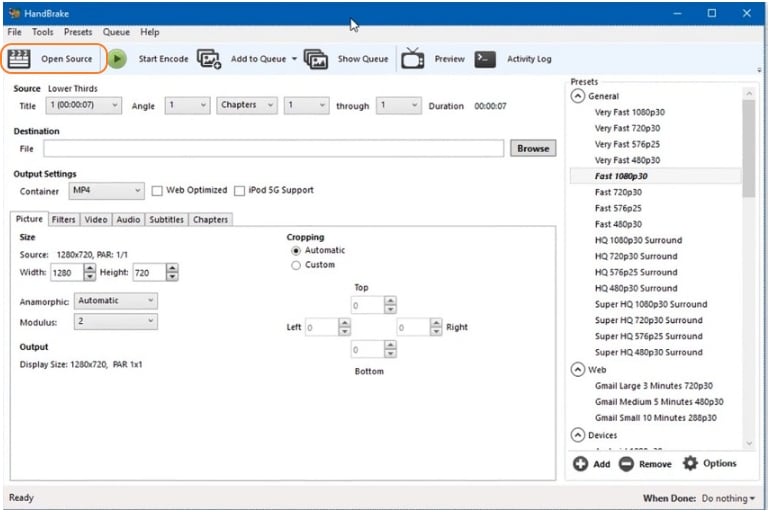
Task: Enable the Web Optimized checkbox
Action: [x=157, y=191]
